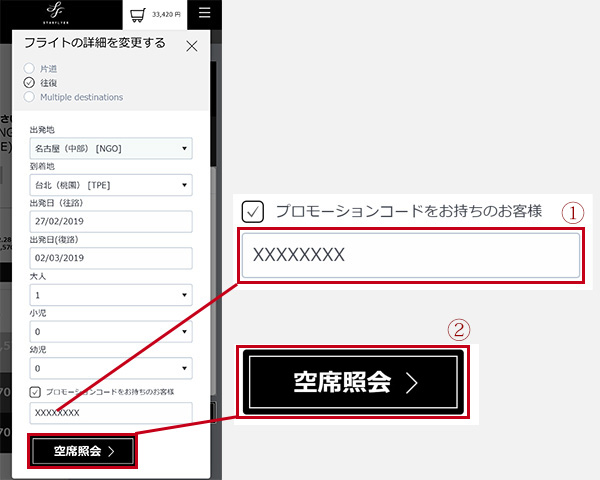Expand the 到着地 arrival airport dropdown

point(110,185)
